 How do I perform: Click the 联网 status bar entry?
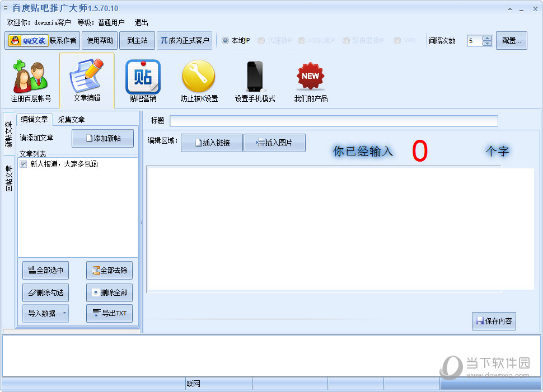[194, 384]
